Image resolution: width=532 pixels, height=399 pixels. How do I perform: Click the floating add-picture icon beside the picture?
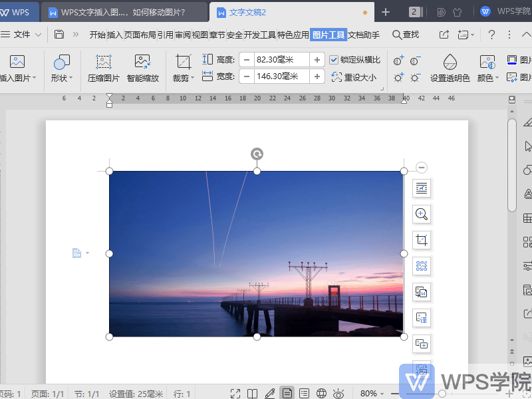coord(422,344)
